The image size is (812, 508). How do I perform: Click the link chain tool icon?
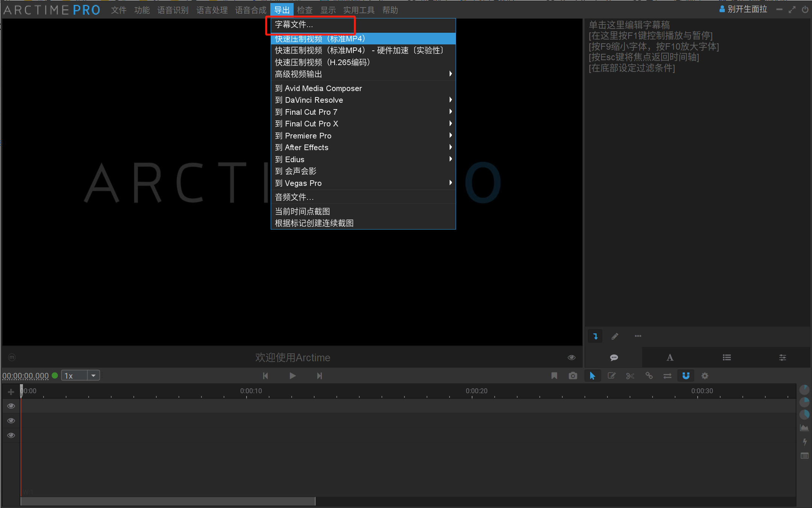click(649, 376)
